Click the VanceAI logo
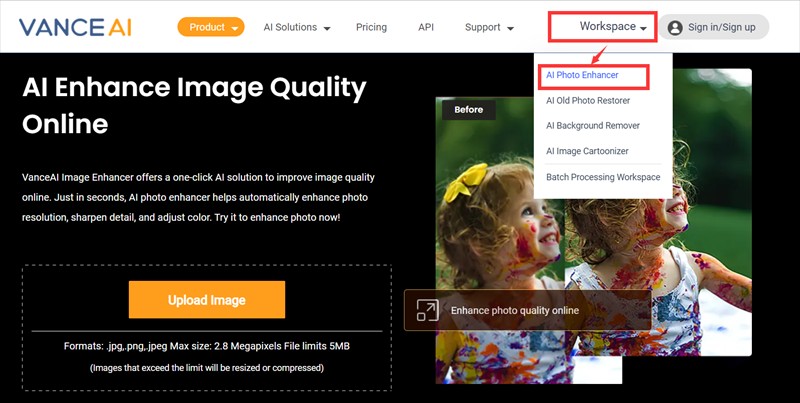Image resolution: width=800 pixels, height=403 pixels. 75,27
